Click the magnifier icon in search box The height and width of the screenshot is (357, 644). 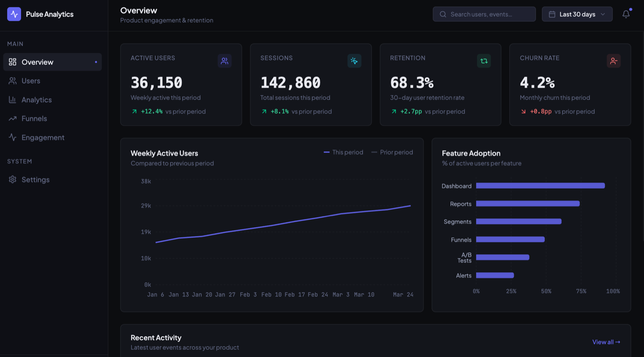click(443, 14)
